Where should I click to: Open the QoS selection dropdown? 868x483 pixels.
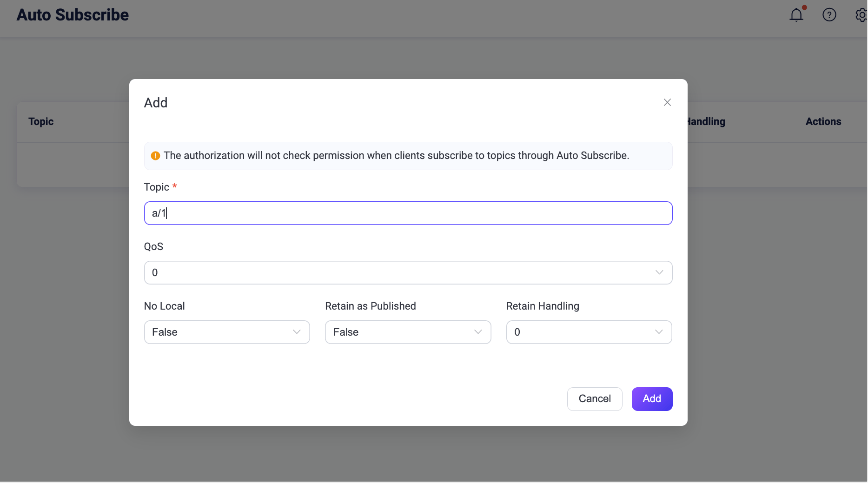tap(408, 272)
